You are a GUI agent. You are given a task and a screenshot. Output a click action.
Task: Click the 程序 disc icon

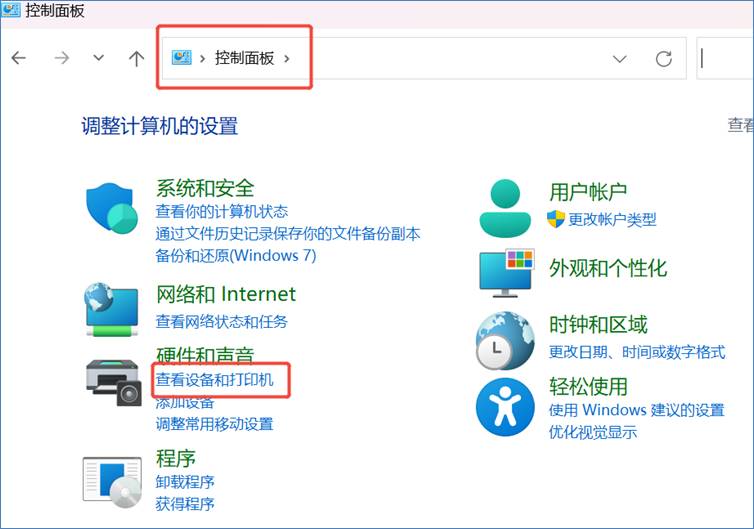pyautogui.click(x=112, y=482)
